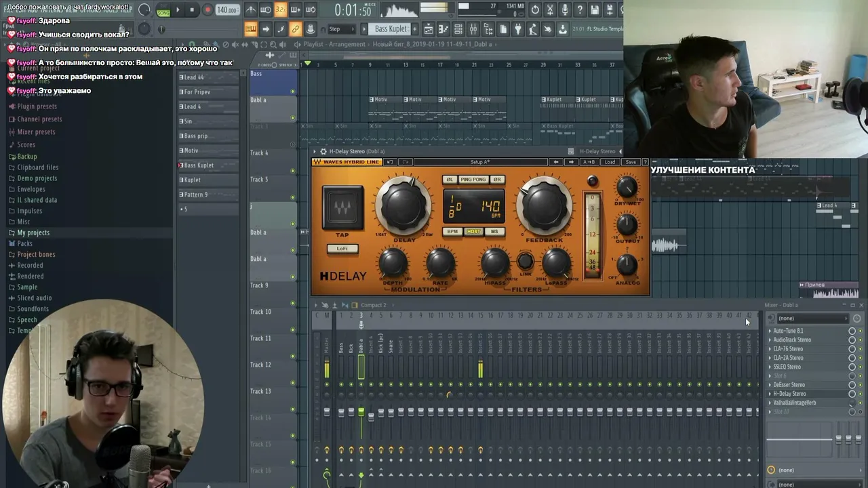Open H-Delay plugin options gear icon

(x=323, y=152)
